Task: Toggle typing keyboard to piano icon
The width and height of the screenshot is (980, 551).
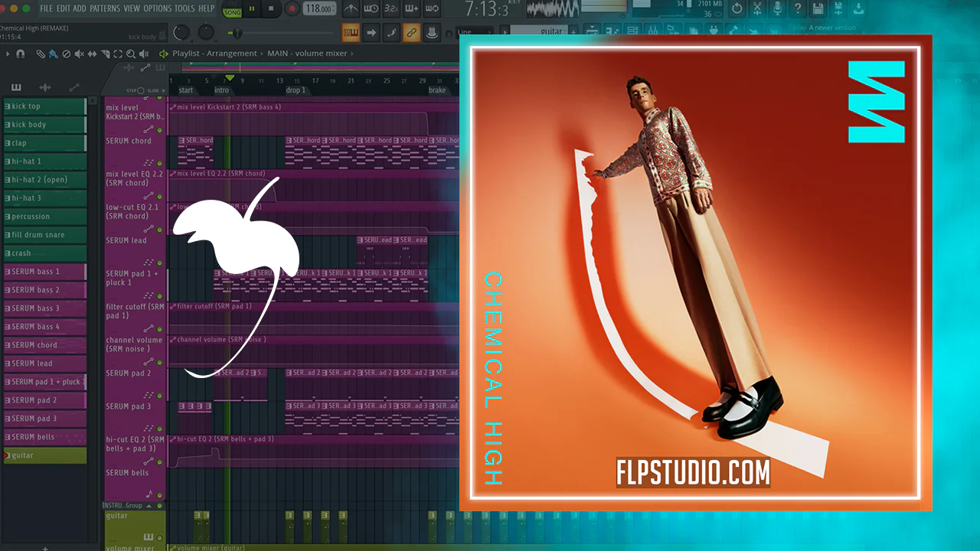Action: pyautogui.click(x=351, y=33)
